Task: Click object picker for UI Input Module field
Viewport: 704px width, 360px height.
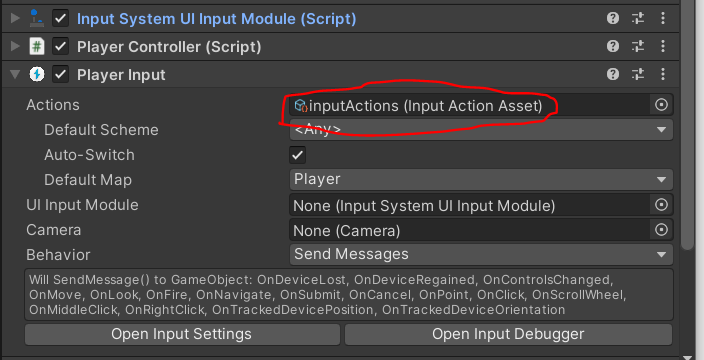Action: (x=661, y=205)
